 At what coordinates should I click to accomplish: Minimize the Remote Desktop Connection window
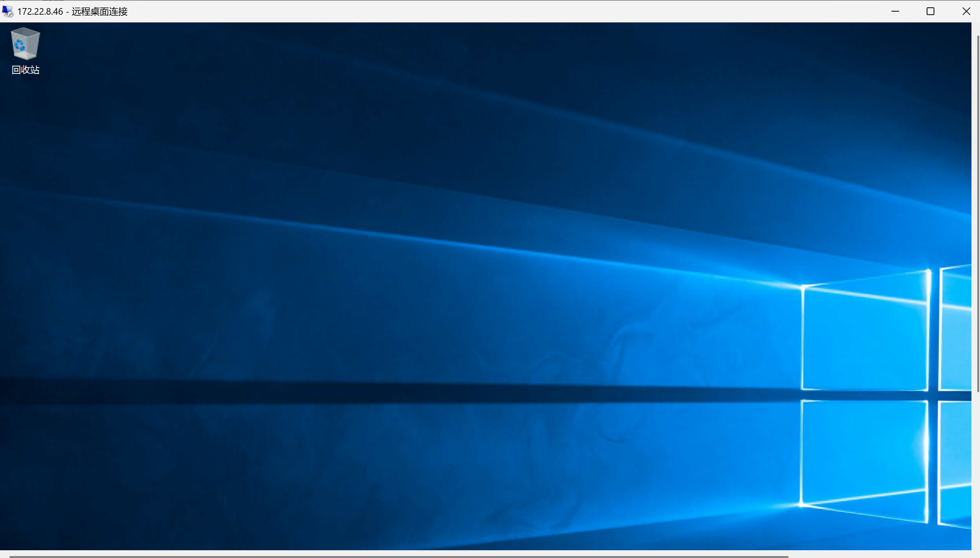coord(895,11)
